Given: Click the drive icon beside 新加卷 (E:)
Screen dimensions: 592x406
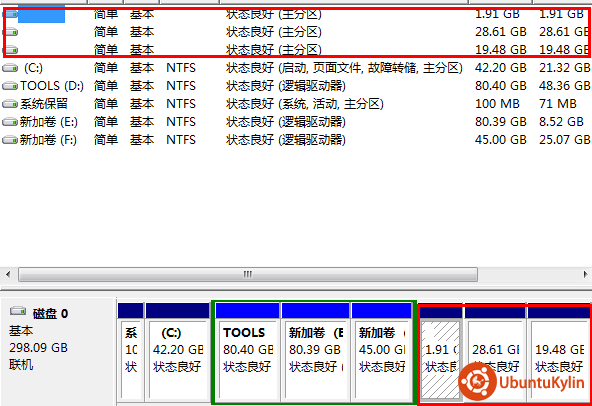Looking at the screenshot, I should tap(10, 122).
